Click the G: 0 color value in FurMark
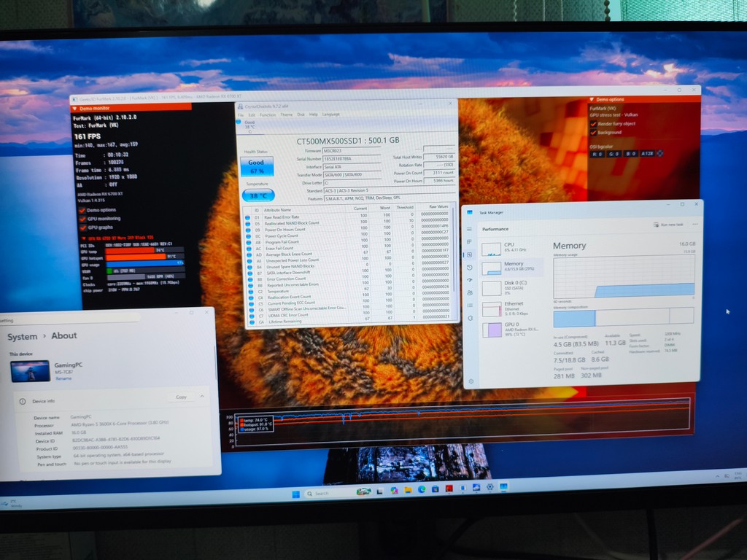 click(x=614, y=154)
